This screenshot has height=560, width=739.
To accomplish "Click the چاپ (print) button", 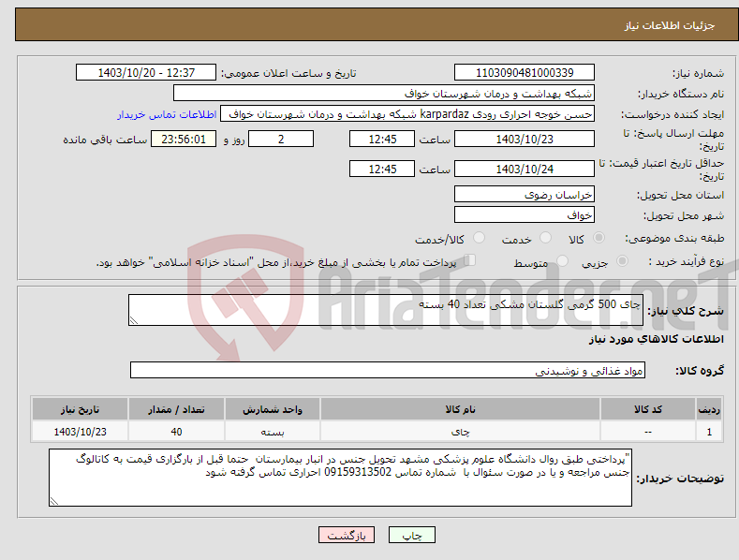I will [411, 535].
